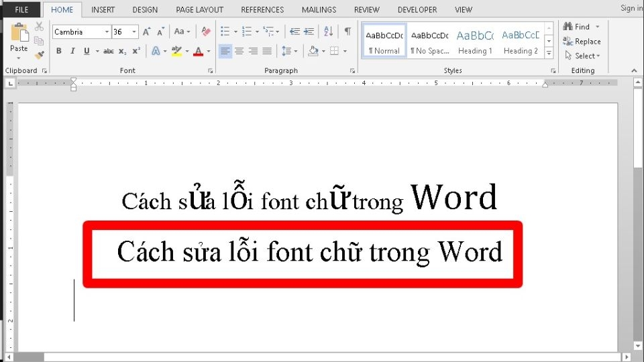Apply yellow text highlight color
The height and width of the screenshot is (362, 644).
pos(177,52)
